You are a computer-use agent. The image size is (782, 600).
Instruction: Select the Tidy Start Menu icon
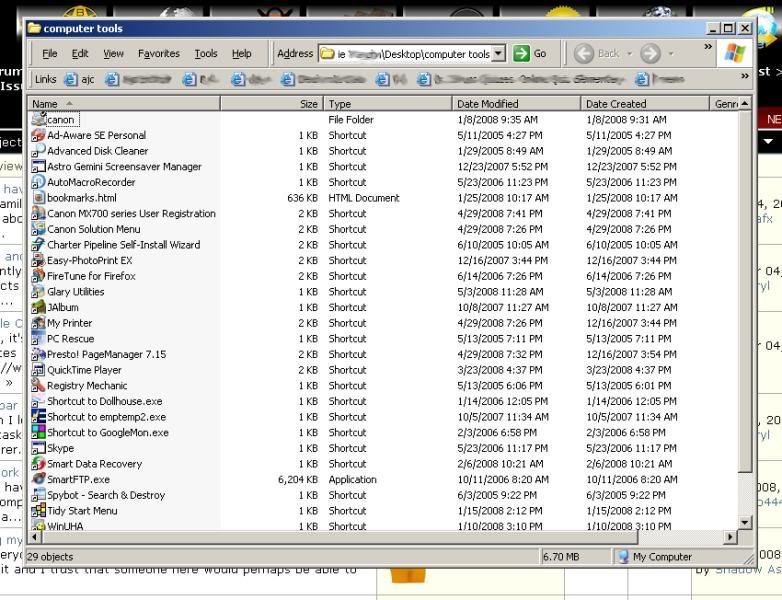pos(38,510)
